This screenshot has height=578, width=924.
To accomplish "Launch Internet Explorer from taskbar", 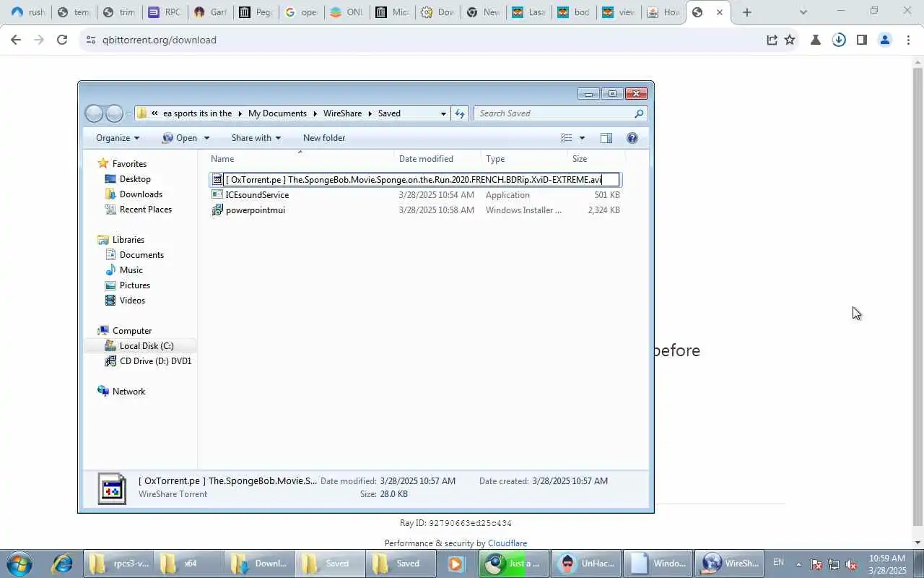I will [x=61, y=564].
